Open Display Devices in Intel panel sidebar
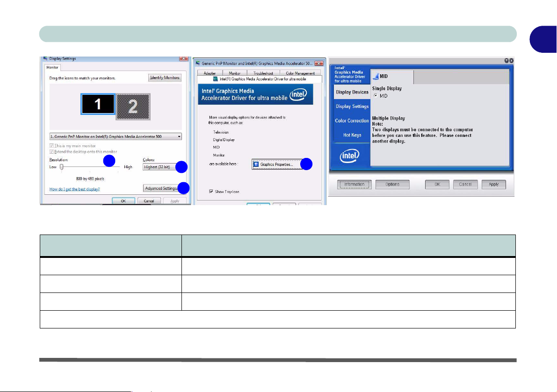Image resolution: width=557 pixels, height=392 pixels. point(352,92)
